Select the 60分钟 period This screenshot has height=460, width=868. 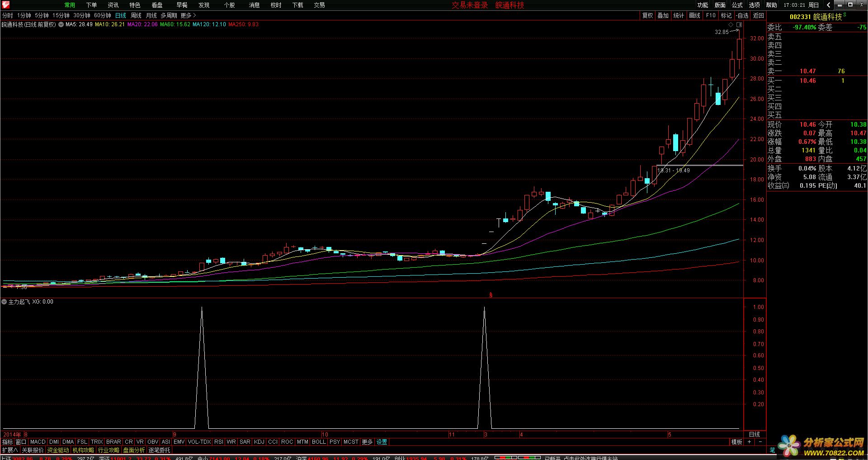tap(103, 15)
